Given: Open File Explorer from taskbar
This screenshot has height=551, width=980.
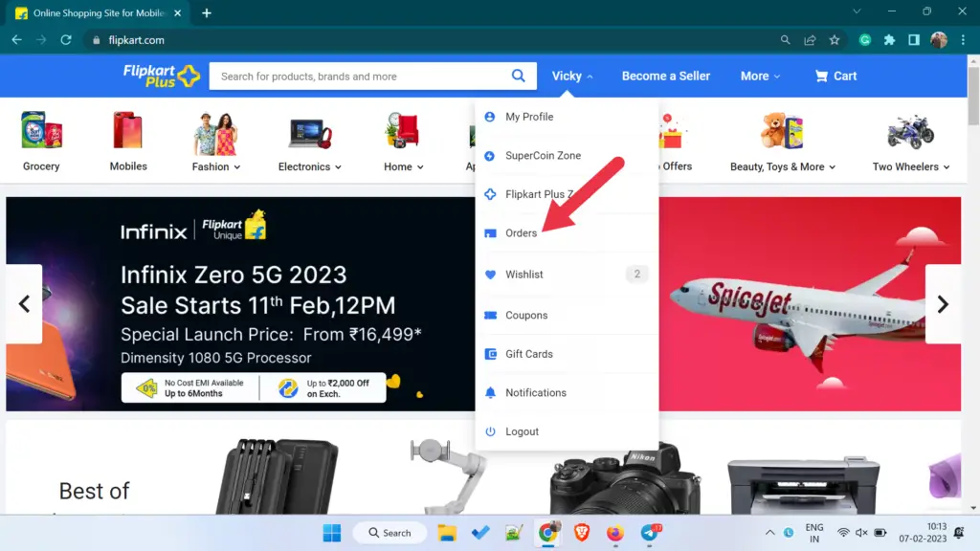Looking at the screenshot, I should point(447,533).
